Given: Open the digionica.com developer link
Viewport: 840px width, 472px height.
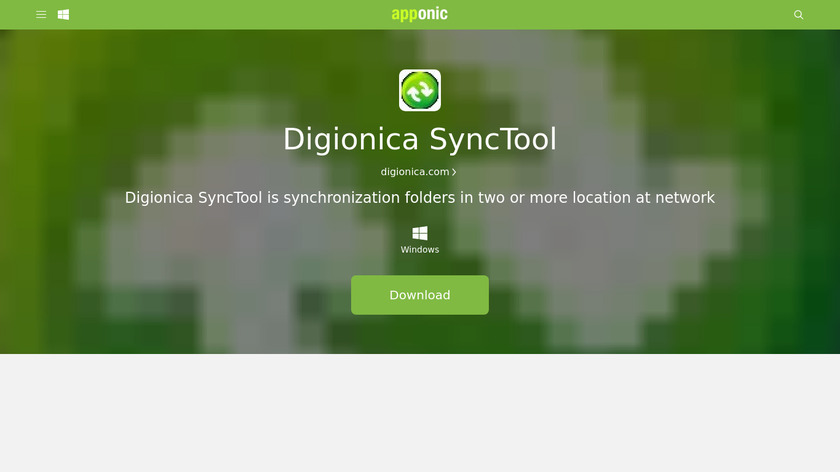Looking at the screenshot, I should coord(418,171).
